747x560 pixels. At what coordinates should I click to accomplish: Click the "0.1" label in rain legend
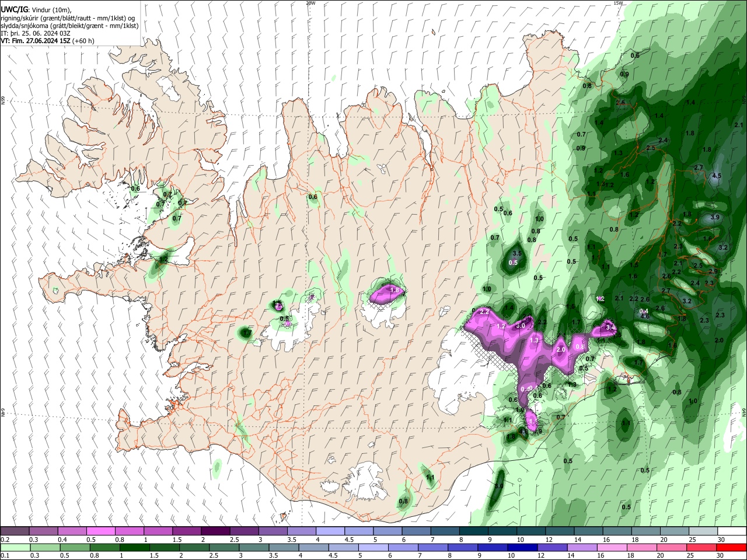point(5,556)
